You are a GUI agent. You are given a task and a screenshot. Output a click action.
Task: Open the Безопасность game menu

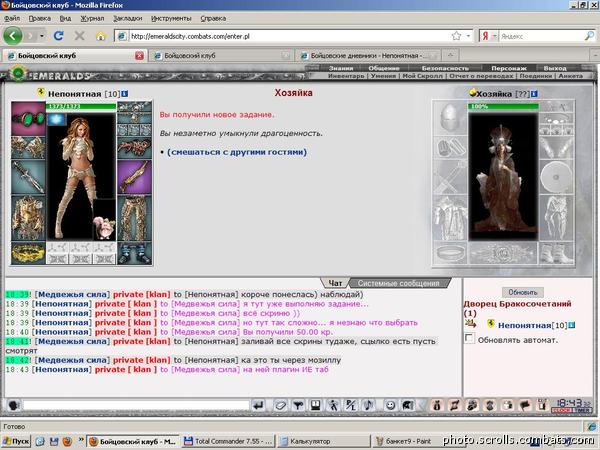coord(445,68)
